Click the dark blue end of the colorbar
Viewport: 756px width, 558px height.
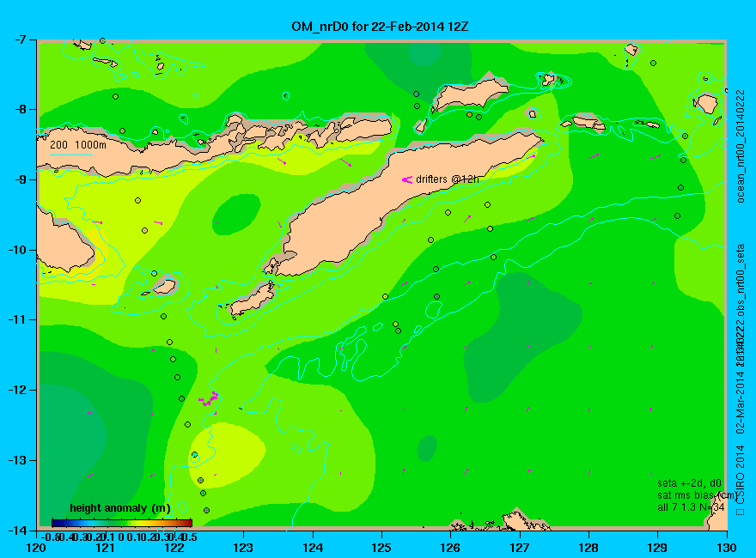(56, 523)
